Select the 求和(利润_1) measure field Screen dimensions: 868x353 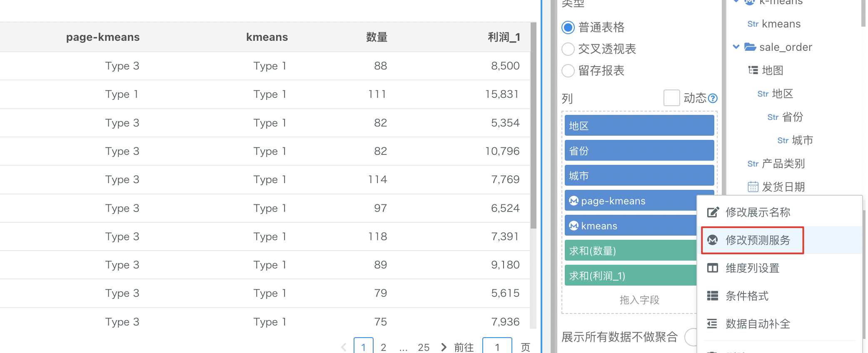[x=631, y=275]
